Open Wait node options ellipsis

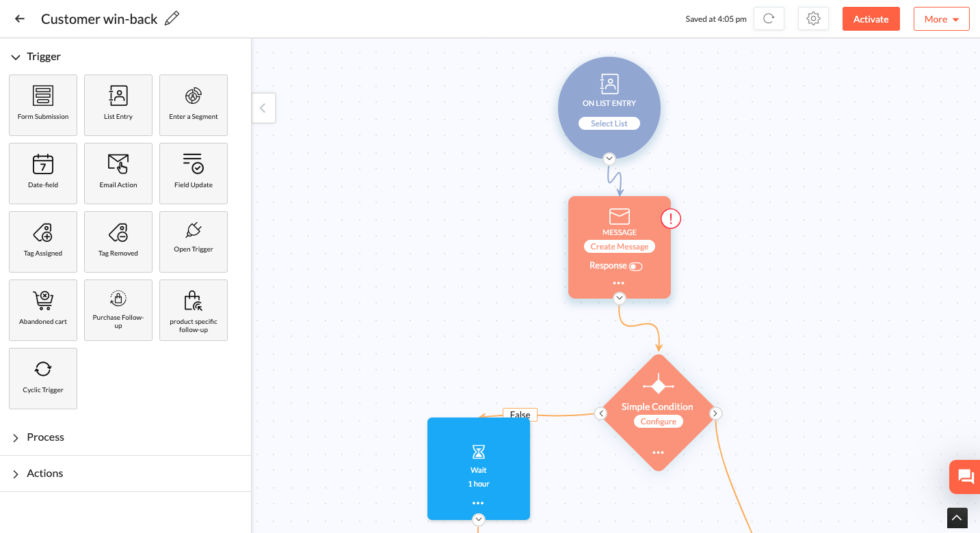479,504
